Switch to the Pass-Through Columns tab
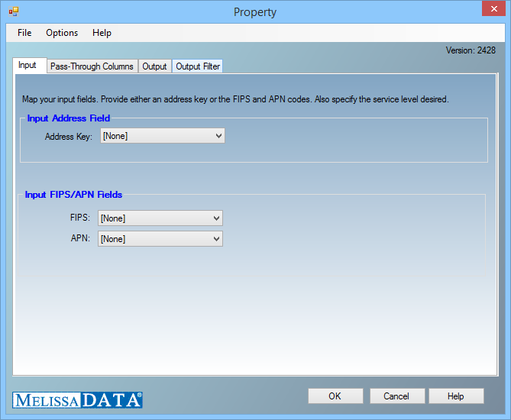Viewport: 511px width, 420px height. click(92, 66)
